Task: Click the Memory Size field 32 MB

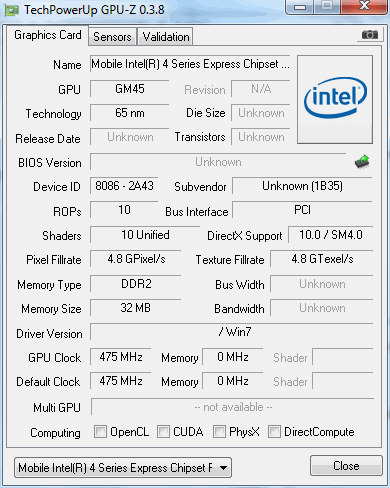Action: (x=136, y=308)
